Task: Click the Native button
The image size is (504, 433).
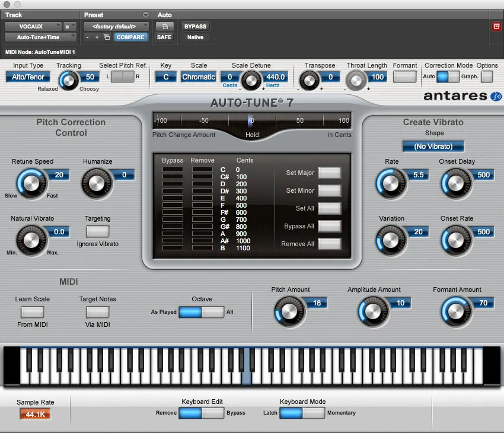Action: (196, 37)
